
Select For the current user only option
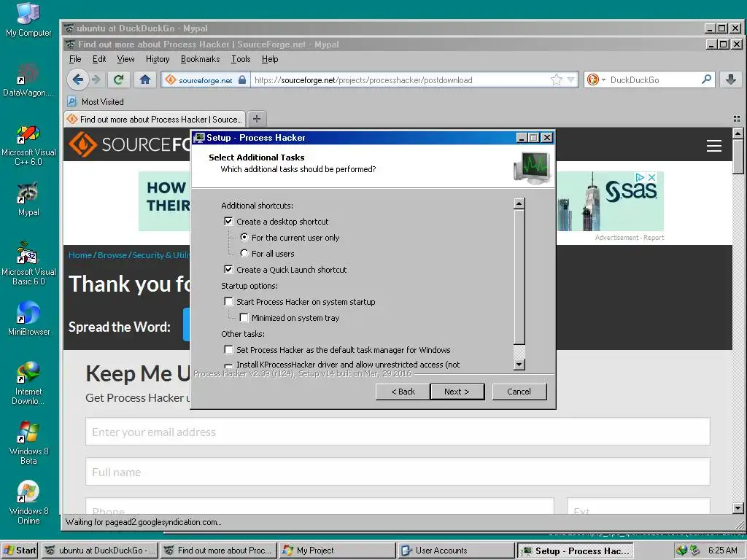244,237
